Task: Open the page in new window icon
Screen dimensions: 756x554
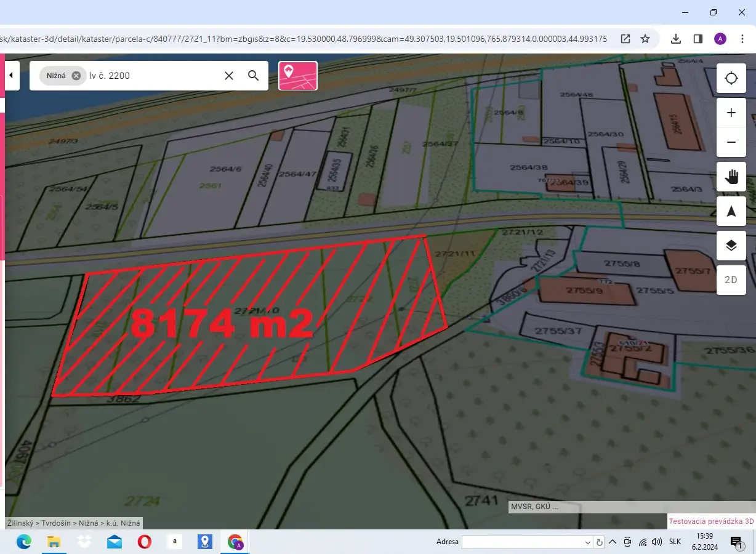Action: click(625, 39)
